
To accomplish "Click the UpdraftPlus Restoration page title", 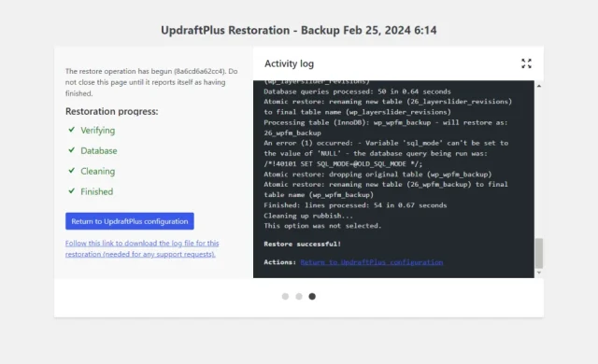I will (299, 30).
